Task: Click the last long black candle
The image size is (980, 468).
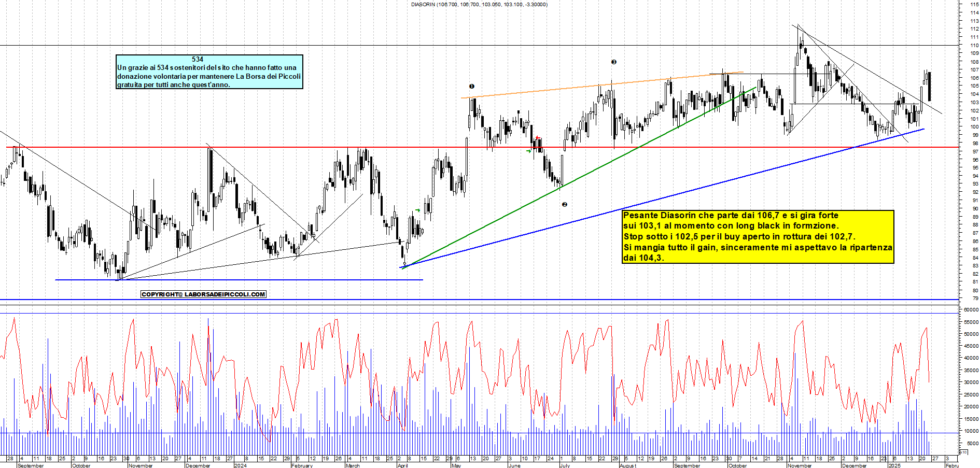Action: point(929,87)
